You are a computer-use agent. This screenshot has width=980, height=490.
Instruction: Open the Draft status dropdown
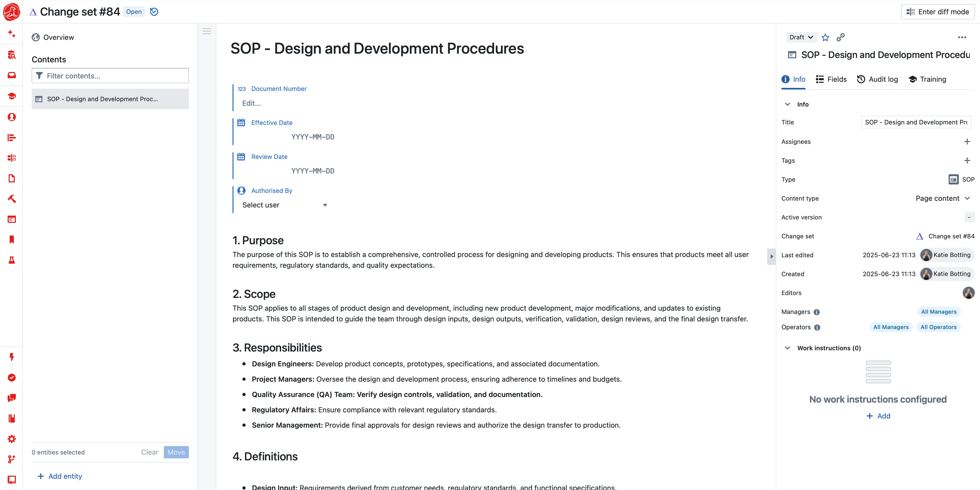801,37
